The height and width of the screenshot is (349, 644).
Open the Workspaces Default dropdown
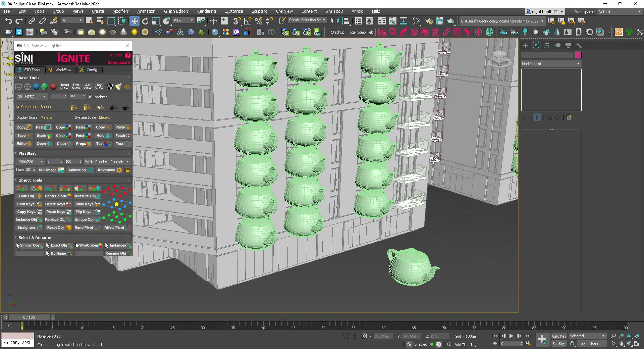(x=620, y=12)
